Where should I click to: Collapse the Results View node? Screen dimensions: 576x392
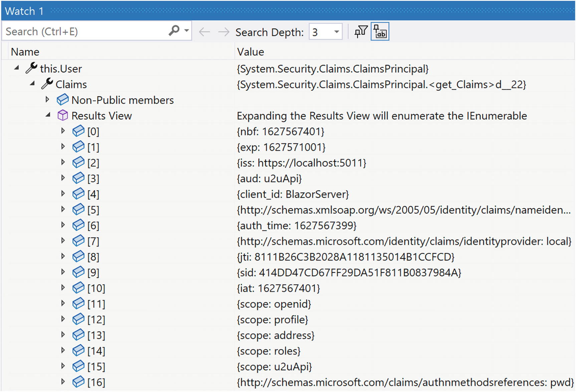pyautogui.click(x=48, y=115)
